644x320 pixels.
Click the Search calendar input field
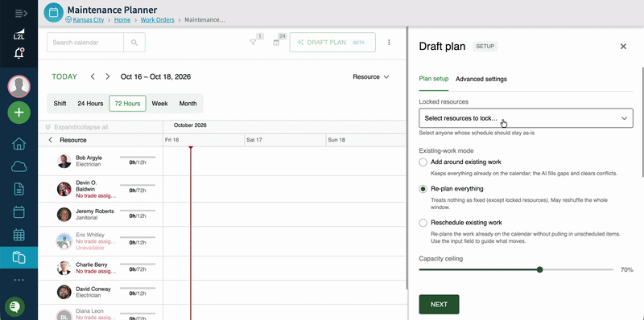pos(85,43)
